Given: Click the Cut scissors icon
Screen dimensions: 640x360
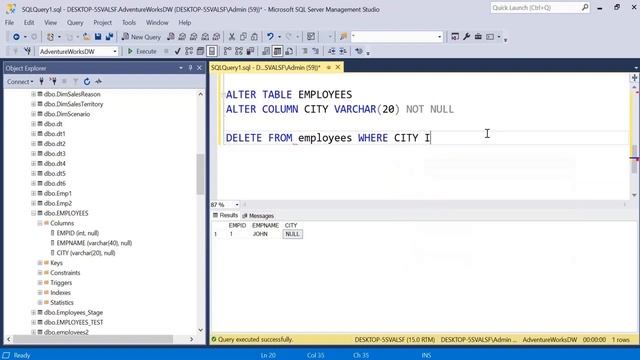Looking at the screenshot, I should click(232, 37).
